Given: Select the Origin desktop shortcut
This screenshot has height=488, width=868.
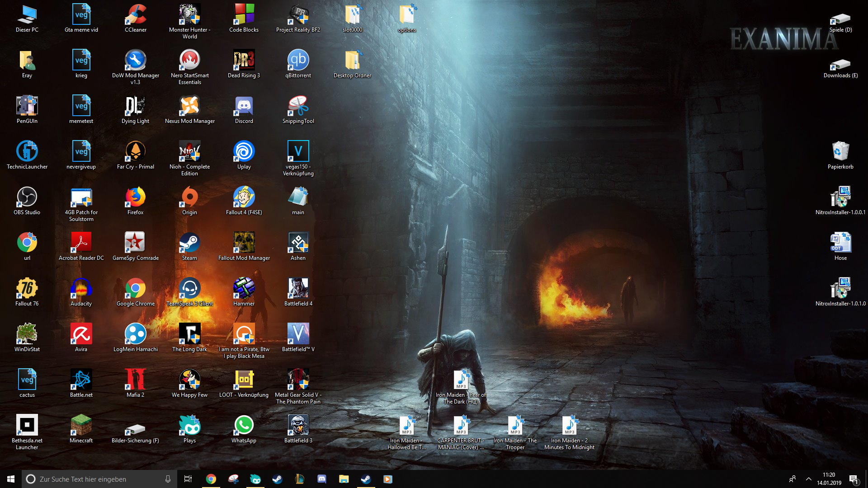Looking at the screenshot, I should [190, 201].
